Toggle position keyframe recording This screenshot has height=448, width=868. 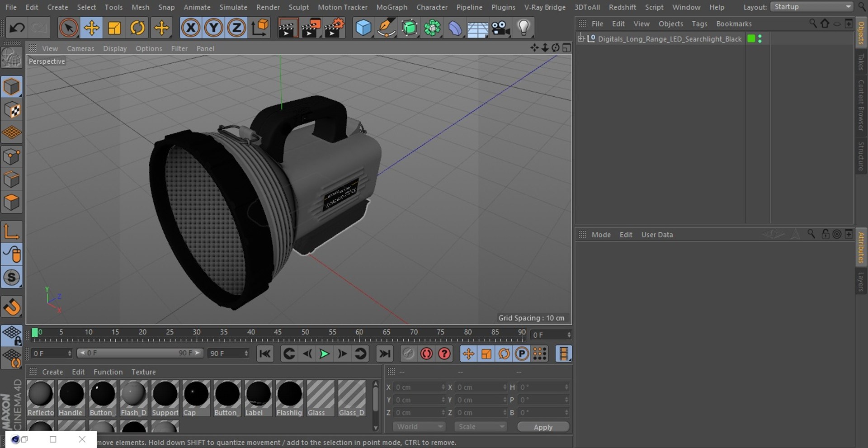pyautogui.click(x=468, y=354)
